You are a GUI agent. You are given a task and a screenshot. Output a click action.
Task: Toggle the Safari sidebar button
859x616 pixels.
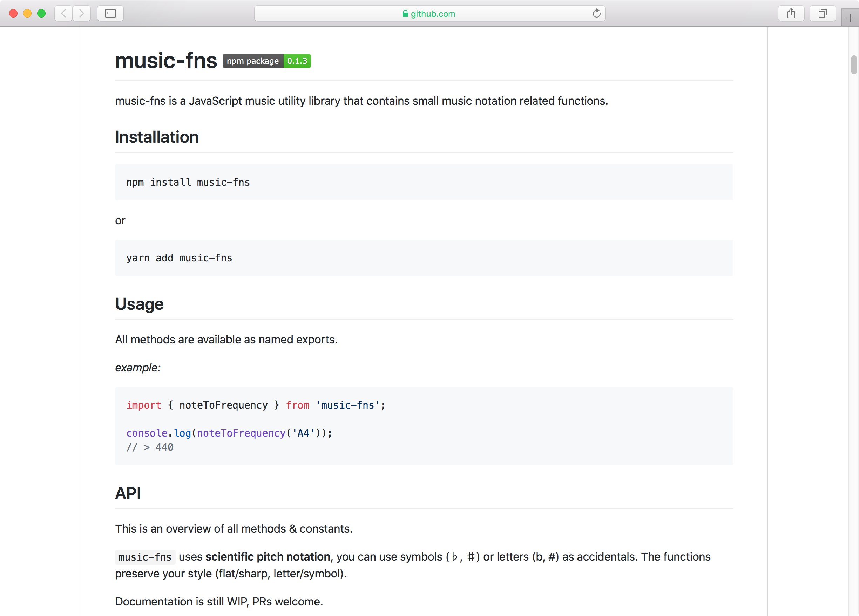110,14
